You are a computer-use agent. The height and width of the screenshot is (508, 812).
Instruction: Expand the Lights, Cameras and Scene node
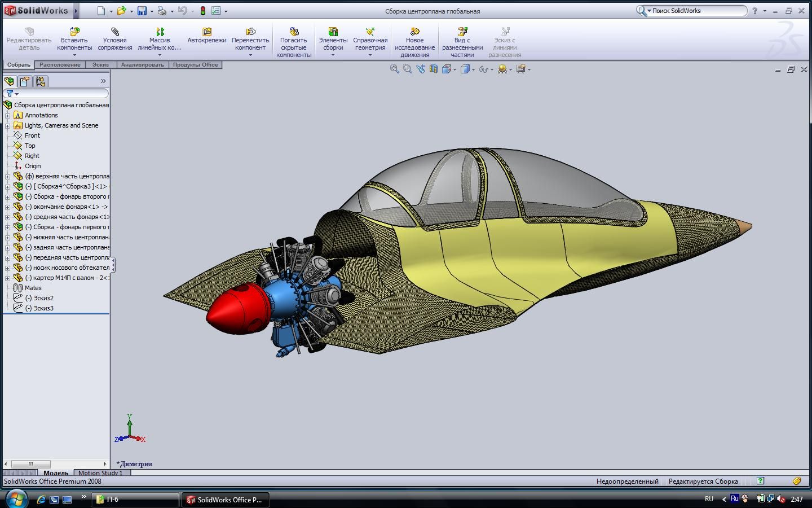(x=8, y=125)
